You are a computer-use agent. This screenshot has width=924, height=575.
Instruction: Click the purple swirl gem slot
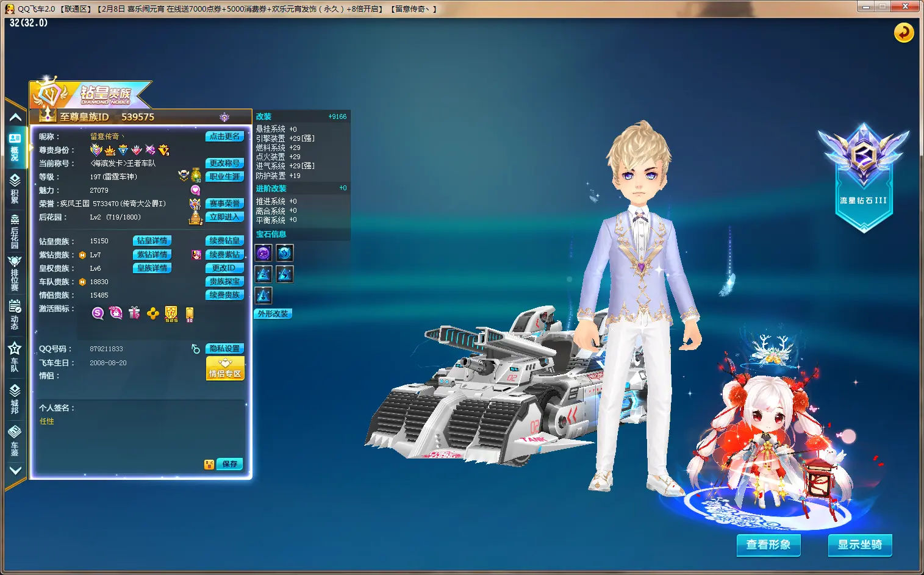click(263, 252)
